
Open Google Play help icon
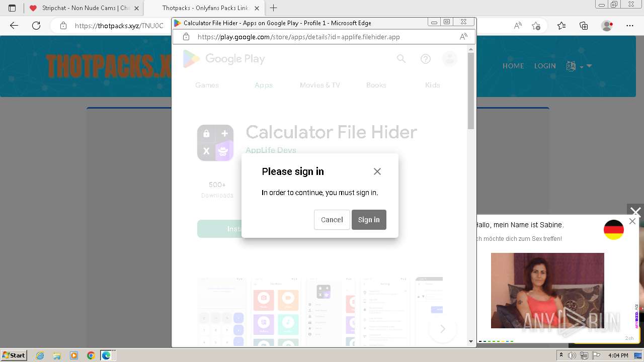(x=426, y=59)
